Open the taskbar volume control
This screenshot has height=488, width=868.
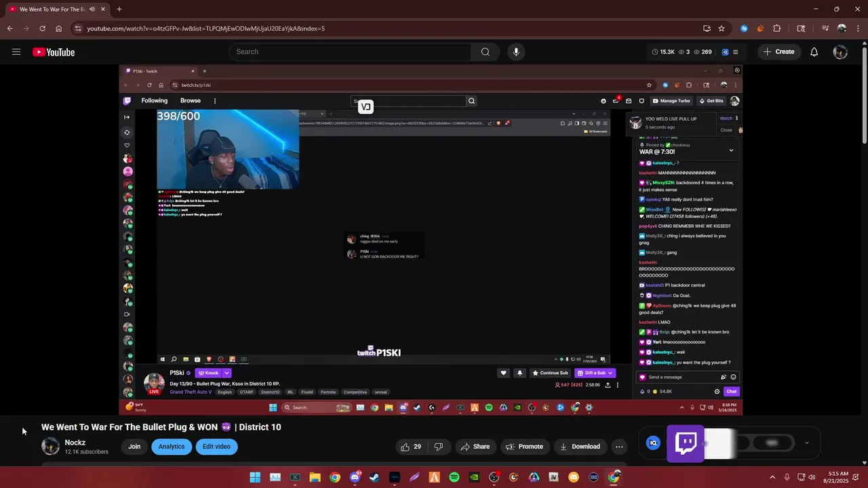(812, 477)
